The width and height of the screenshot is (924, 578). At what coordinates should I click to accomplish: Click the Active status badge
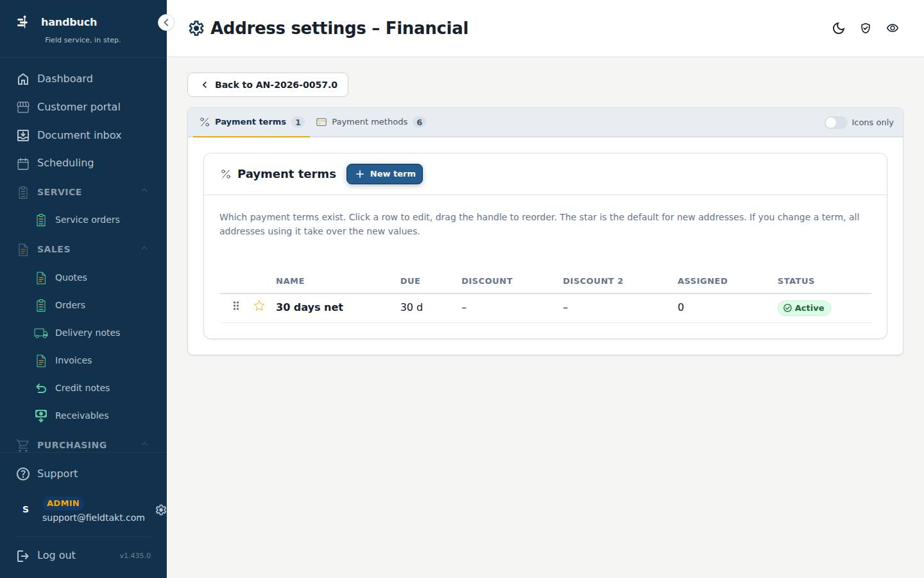point(804,308)
